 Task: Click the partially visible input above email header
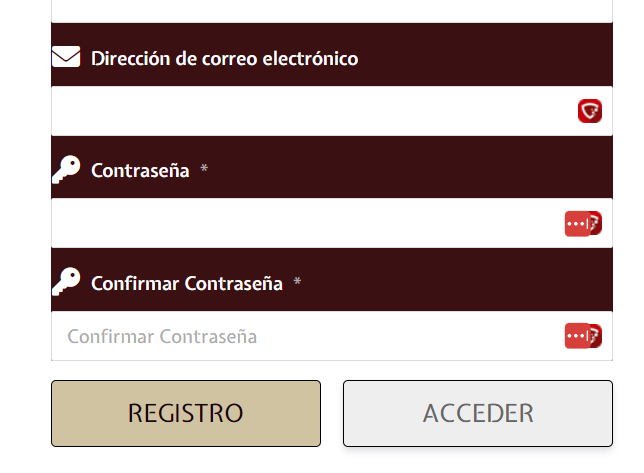[332, 11]
